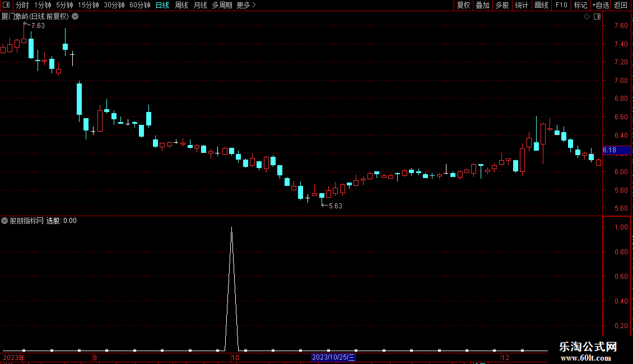This screenshot has width=633, height=364.
Task: Click the 选股: 0.00 indicator value
Action: [62, 221]
